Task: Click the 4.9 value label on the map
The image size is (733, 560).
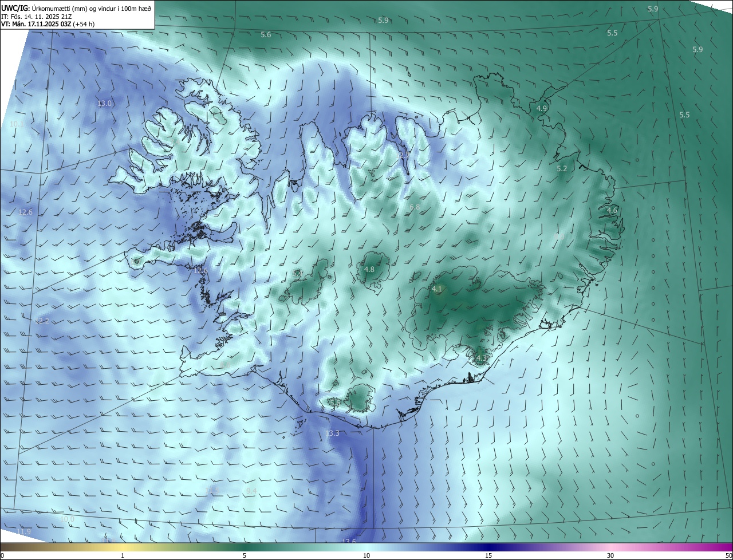Action: point(542,108)
